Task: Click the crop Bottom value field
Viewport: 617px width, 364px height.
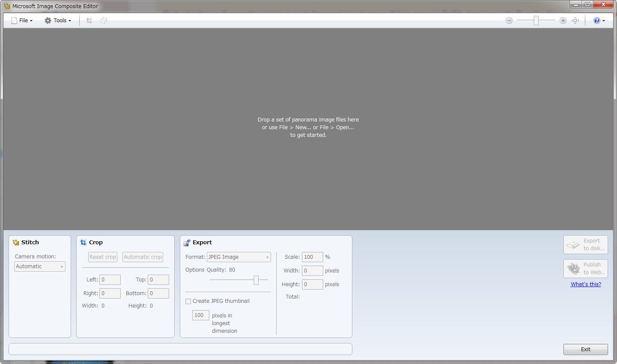Action: click(158, 293)
